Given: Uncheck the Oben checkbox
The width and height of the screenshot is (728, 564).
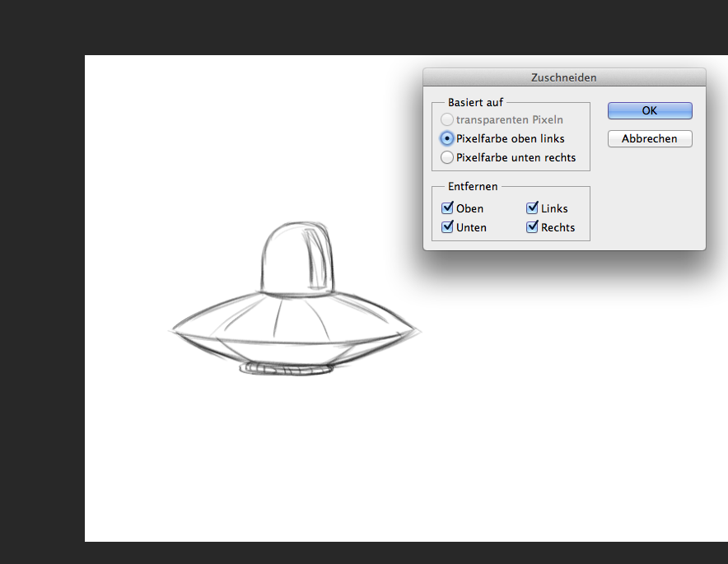Looking at the screenshot, I should 447,208.
